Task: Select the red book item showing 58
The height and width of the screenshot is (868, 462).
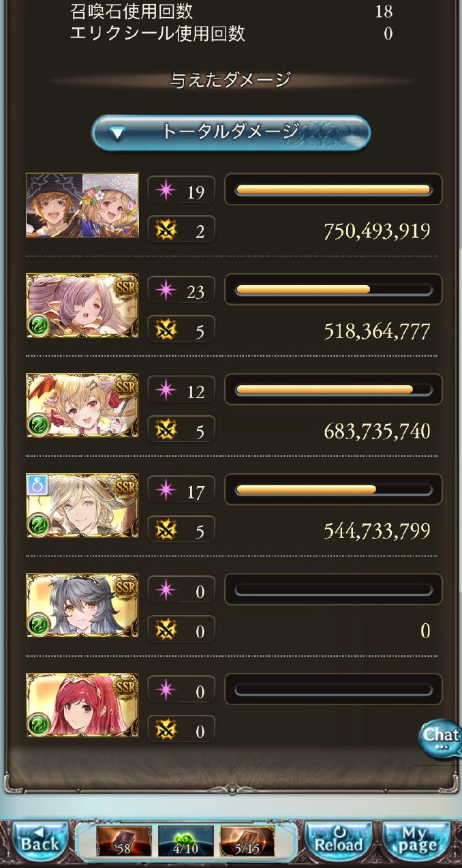Action: click(124, 841)
